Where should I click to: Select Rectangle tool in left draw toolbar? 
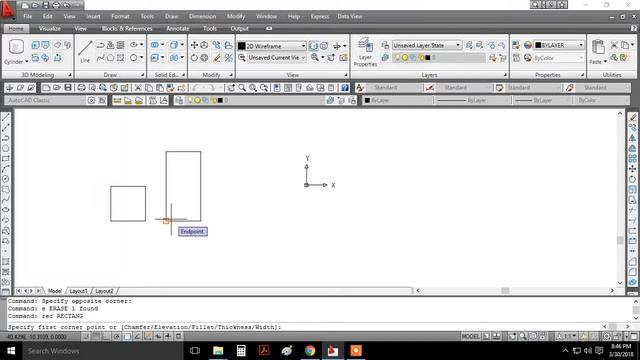[6, 158]
